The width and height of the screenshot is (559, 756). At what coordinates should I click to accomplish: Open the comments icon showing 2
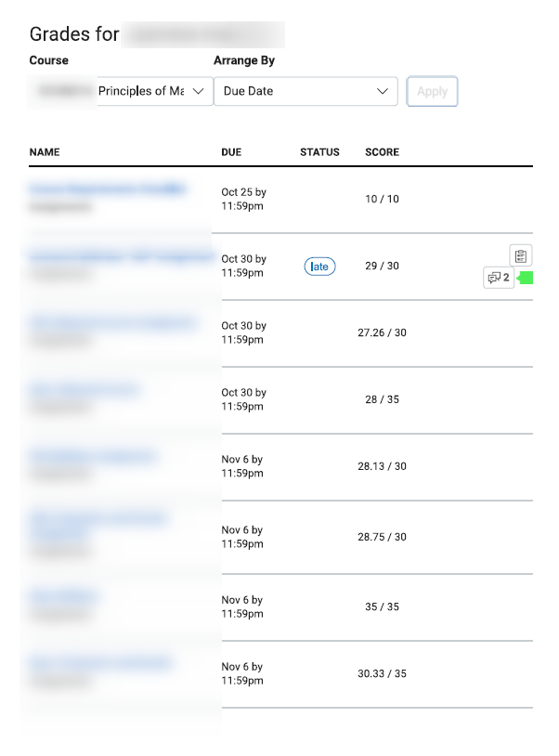pos(499,278)
